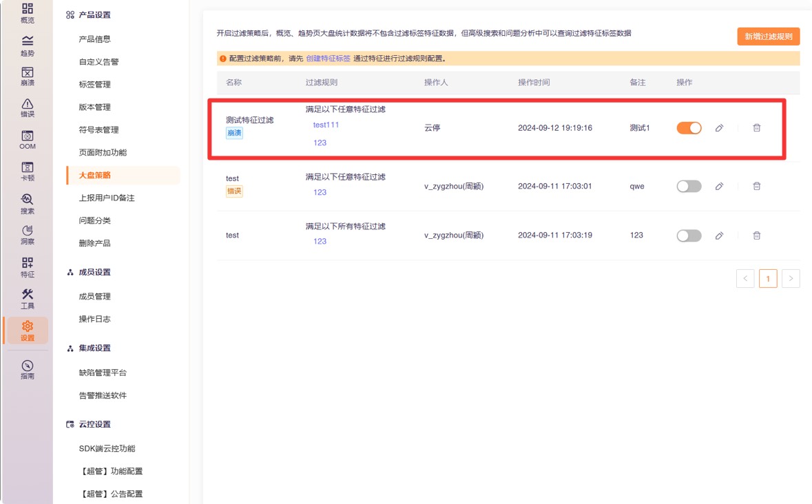
Task: Open 操作日志 in the settings menu
Action: (x=95, y=319)
